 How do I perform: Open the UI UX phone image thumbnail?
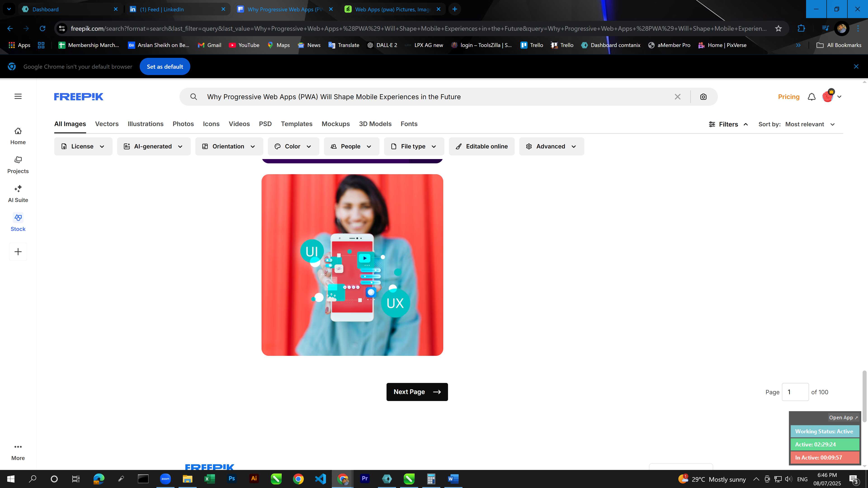[352, 265]
